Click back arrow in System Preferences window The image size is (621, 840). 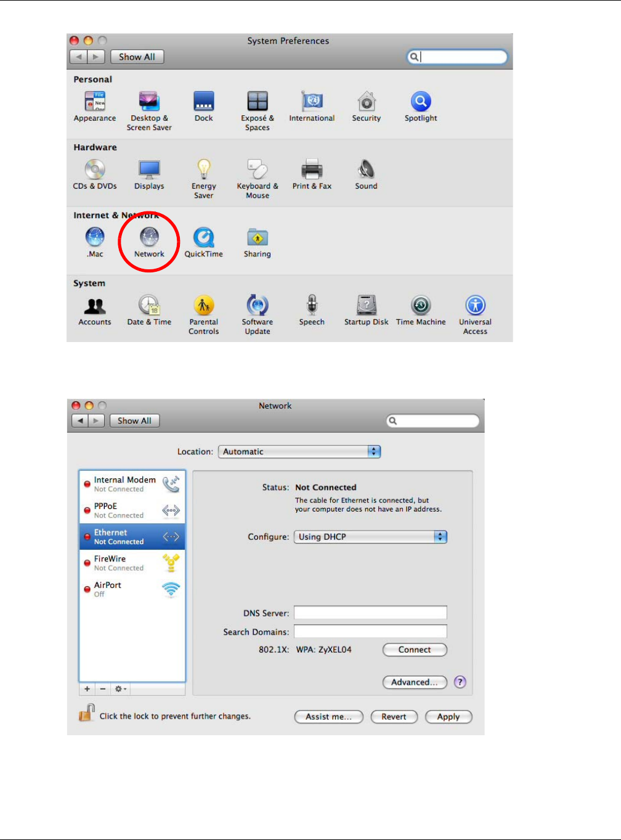click(79, 57)
